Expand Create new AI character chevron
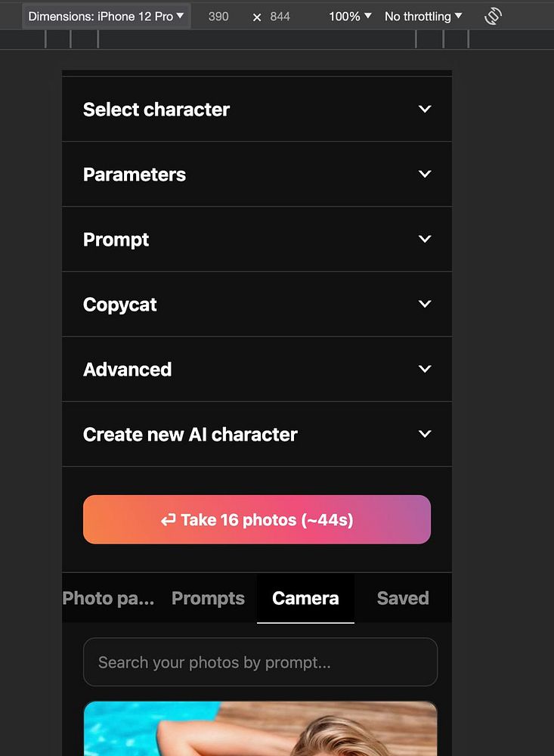Viewport: 554px width, 756px height. (x=425, y=434)
